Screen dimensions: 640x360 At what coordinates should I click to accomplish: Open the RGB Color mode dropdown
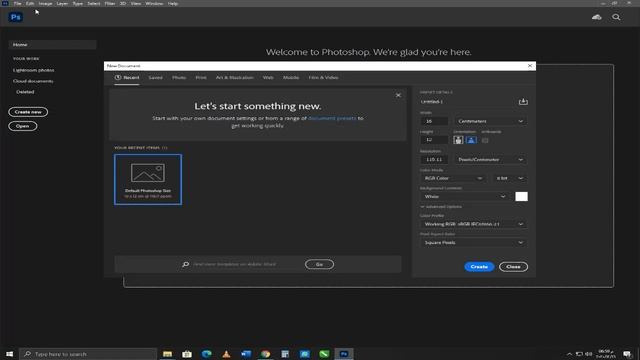(453, 178)
